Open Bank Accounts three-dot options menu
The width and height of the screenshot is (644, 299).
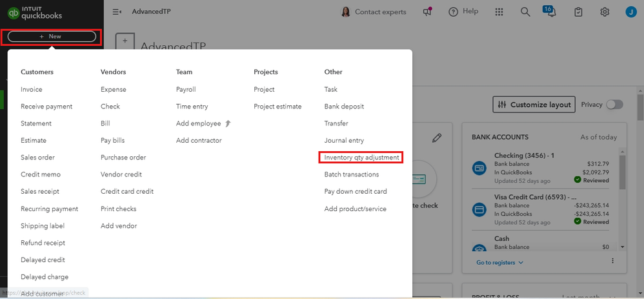tap(612, 261)
